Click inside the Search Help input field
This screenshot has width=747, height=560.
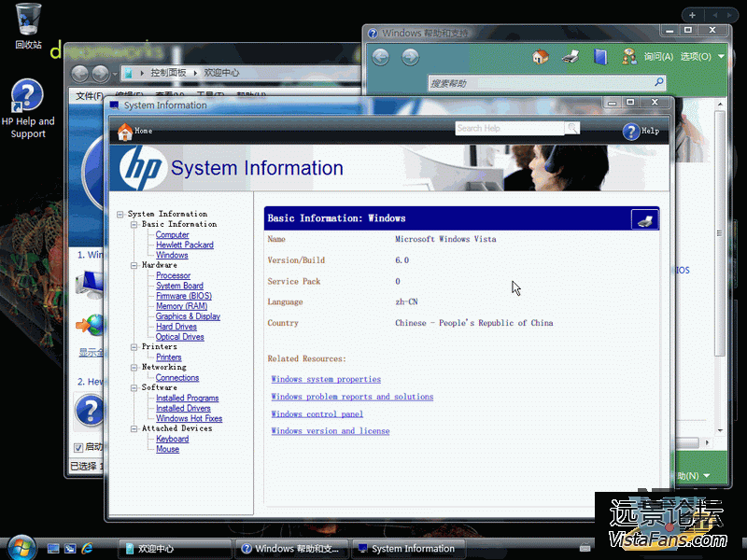tap(509, 128)
